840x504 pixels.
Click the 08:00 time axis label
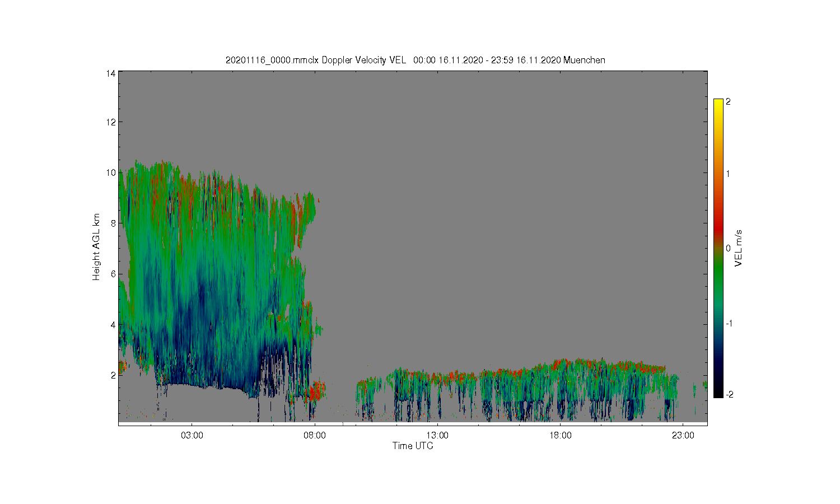click(x=315, y=436)
